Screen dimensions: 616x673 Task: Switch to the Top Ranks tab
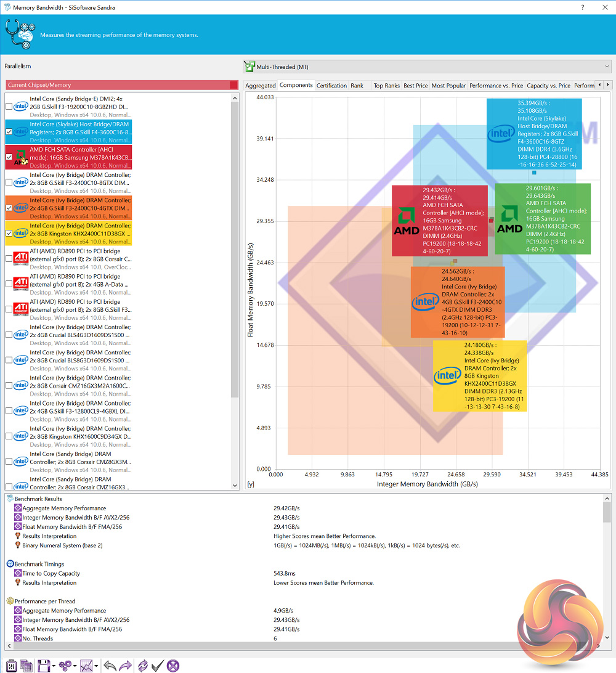tap(386, 86)
